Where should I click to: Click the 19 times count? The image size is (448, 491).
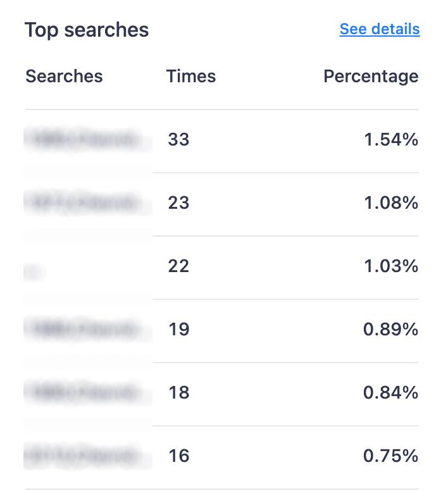179,330
